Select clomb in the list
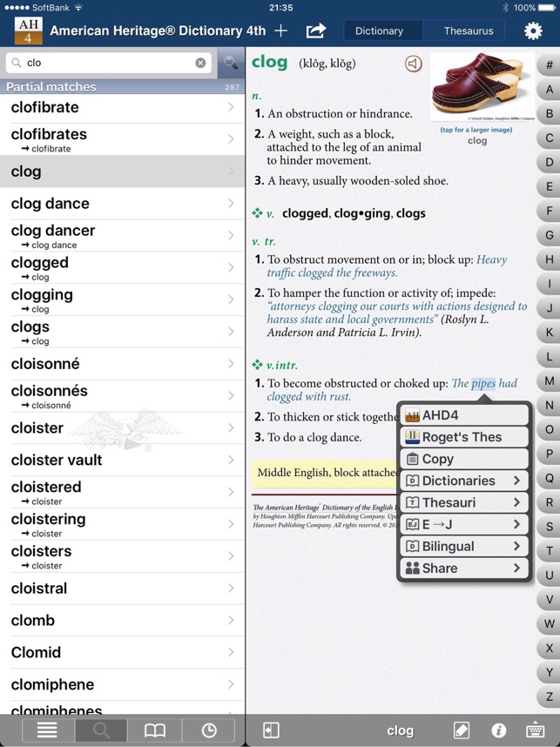560x747 pixels. [x=122, y=620]
